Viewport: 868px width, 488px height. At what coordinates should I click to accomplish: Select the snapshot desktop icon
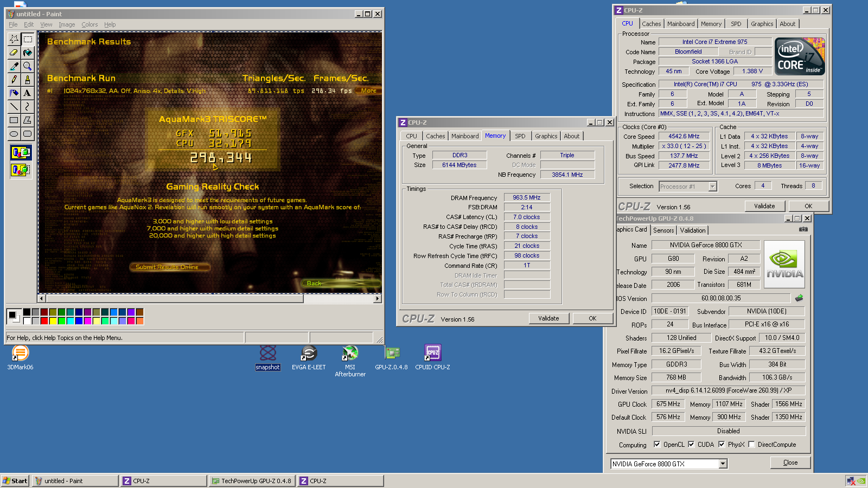pyautogui.click(x=268, y=358)
